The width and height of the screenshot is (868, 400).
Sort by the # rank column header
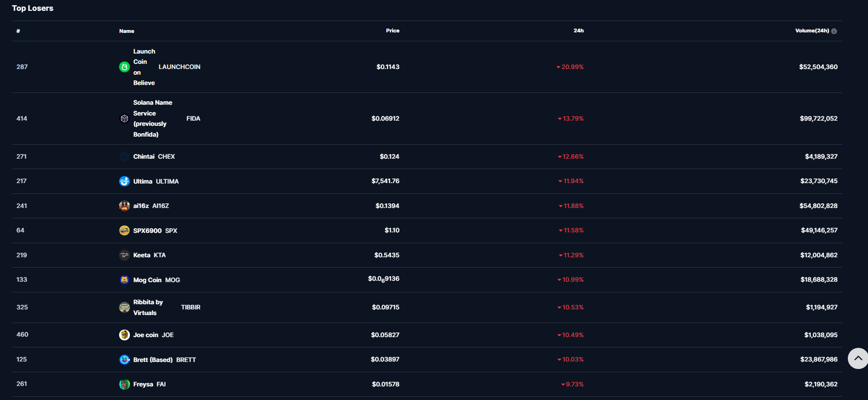pyautogui.click(x=18, y=31)
